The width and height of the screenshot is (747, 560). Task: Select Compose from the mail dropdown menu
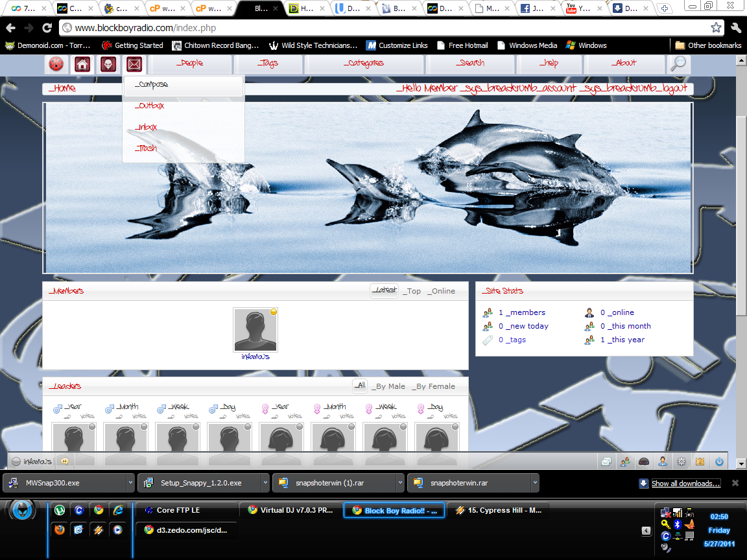(x=151, y=85)
